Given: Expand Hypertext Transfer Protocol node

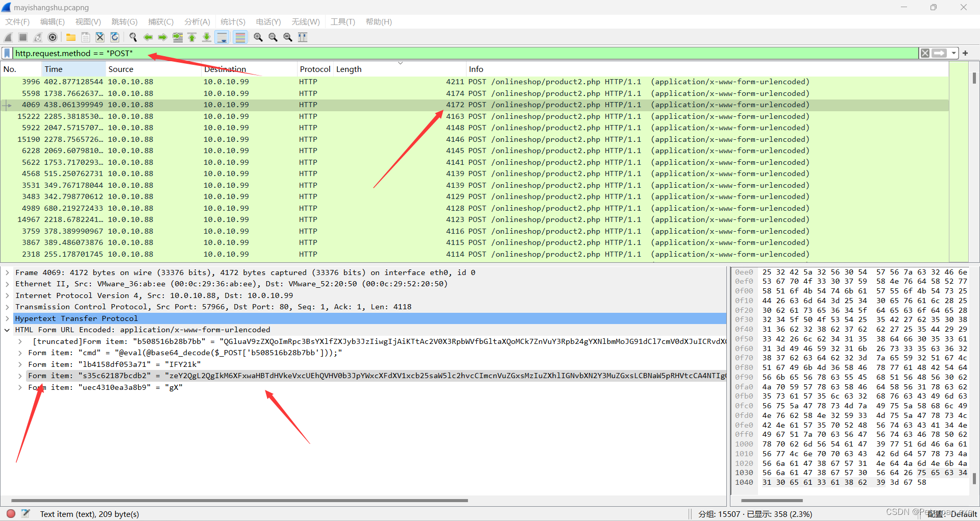Looking at the screenshot, I should pyautogui.click(x=7, y=318).
